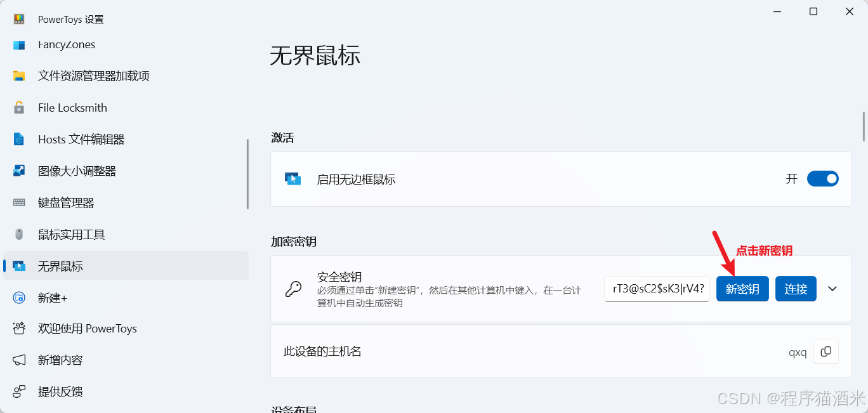The image size is (868, 413).
Task: Click the Keyboard Manager icon
Action: pos(19,203)
